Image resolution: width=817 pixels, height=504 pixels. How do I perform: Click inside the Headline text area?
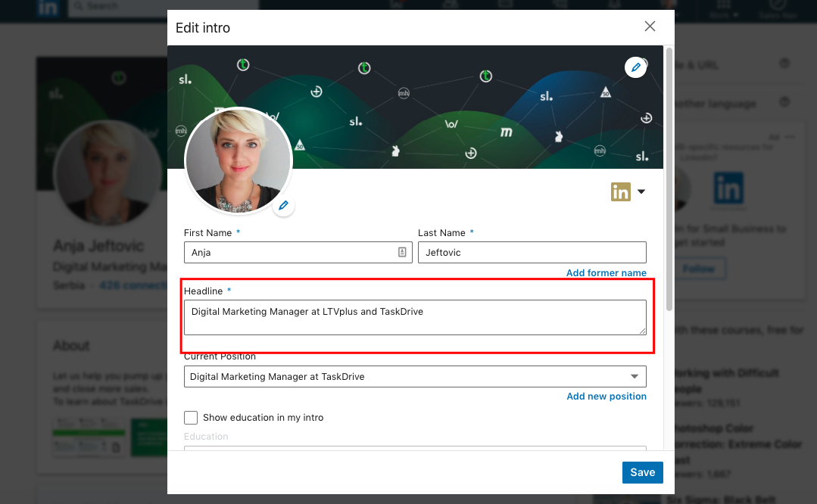pos(415,317)
